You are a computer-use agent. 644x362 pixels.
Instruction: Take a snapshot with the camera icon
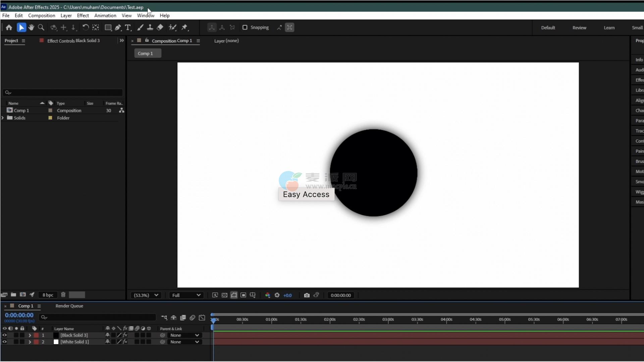coord(307,295)
